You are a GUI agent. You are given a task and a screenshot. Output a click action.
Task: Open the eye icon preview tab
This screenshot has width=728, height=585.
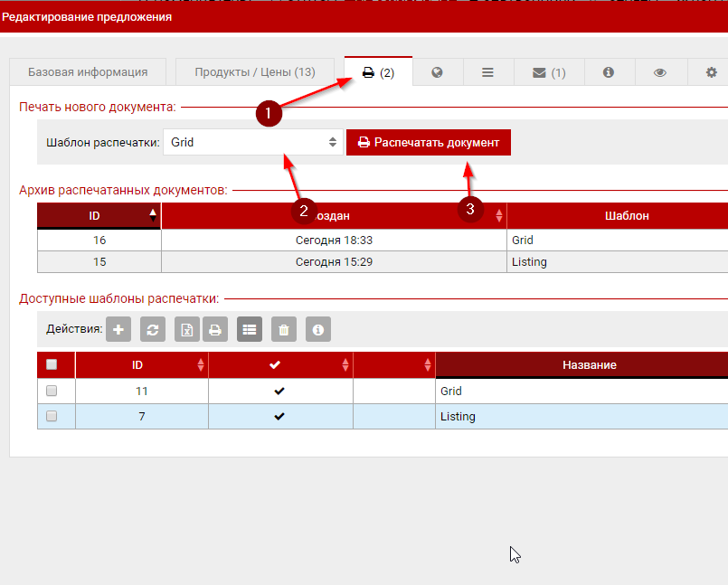click(x=660, y=72)
